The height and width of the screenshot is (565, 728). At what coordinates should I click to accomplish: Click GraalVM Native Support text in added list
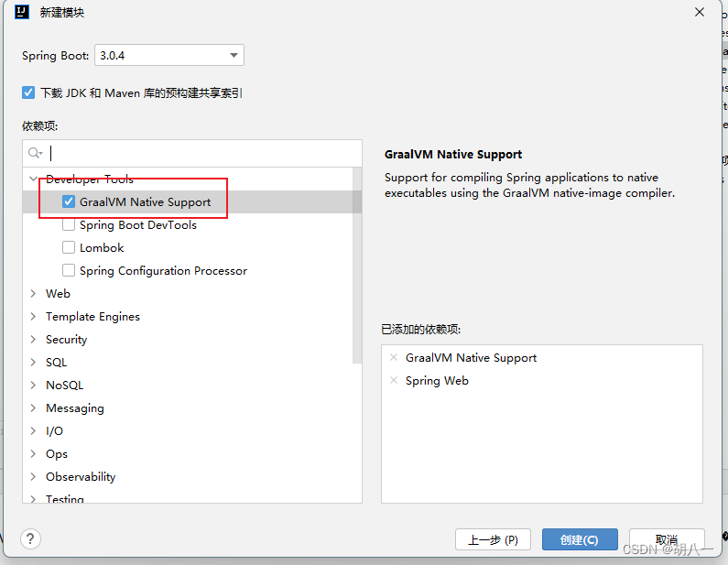tap(471, 358)
